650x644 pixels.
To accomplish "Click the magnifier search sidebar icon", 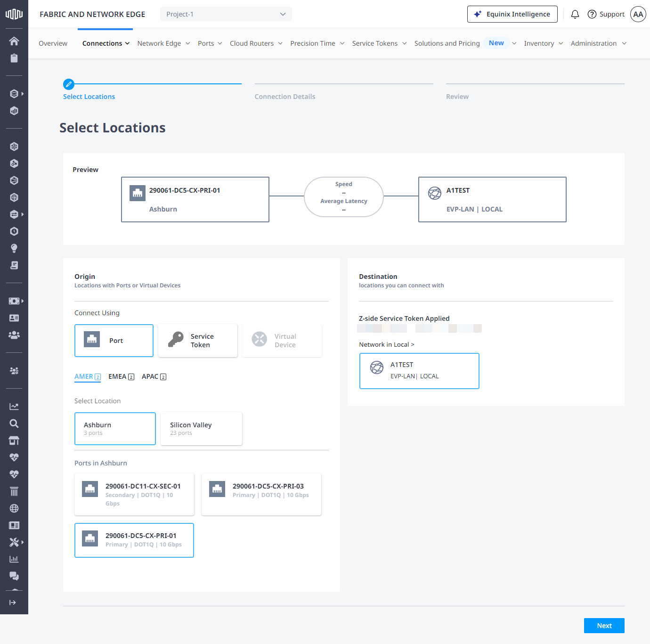I will [x=14, y=424].
